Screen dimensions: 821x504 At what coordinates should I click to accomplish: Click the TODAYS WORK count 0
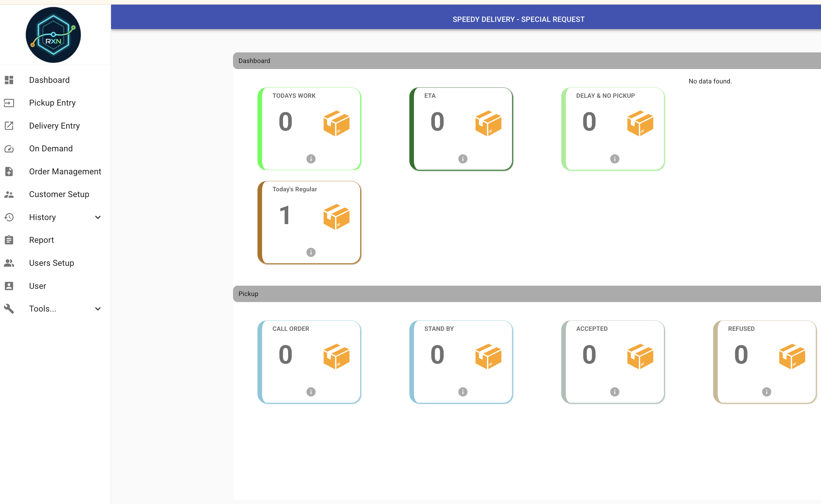point(285,122)
